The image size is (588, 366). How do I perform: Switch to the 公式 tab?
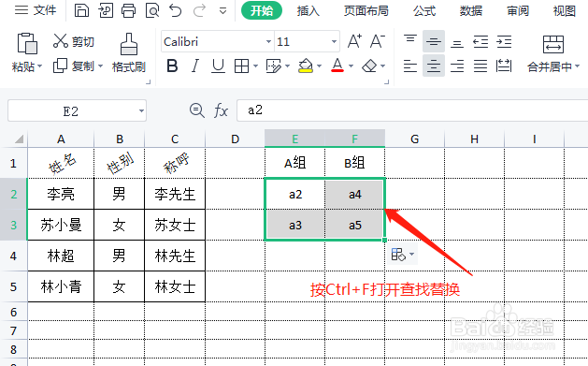[x=424, y=10]
